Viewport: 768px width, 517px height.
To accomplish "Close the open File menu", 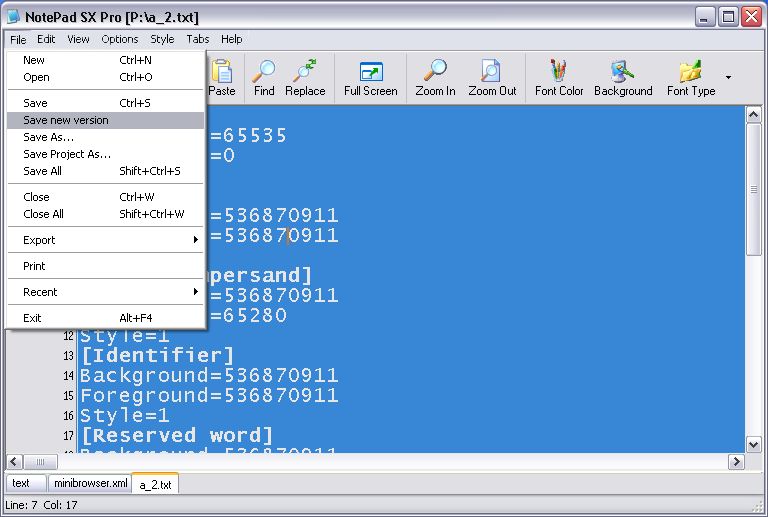I will pos(18,39).
